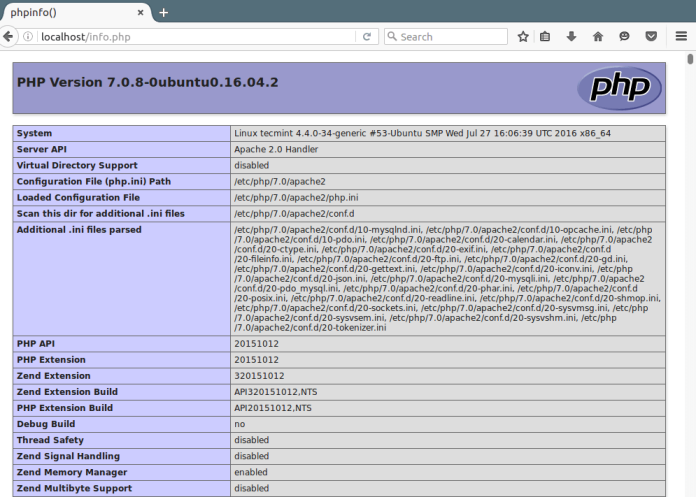Click the Thread Safety label

[x=50, y=440]
